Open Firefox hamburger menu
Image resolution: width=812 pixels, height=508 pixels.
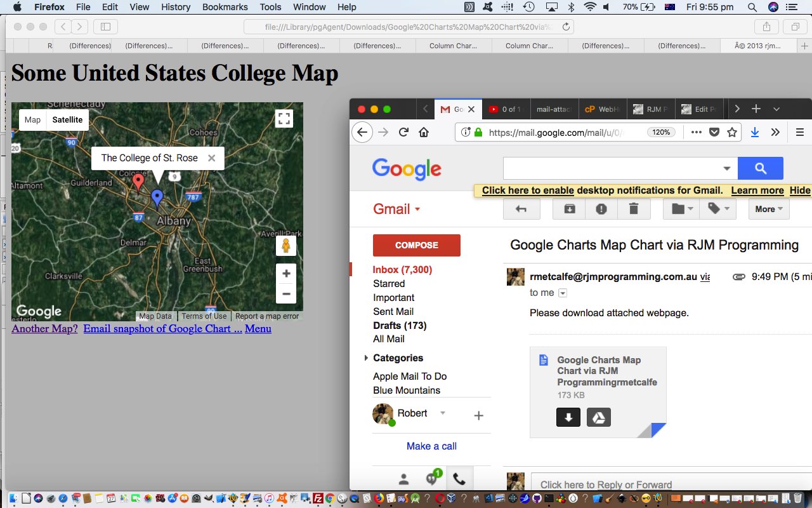coord(799,132)
